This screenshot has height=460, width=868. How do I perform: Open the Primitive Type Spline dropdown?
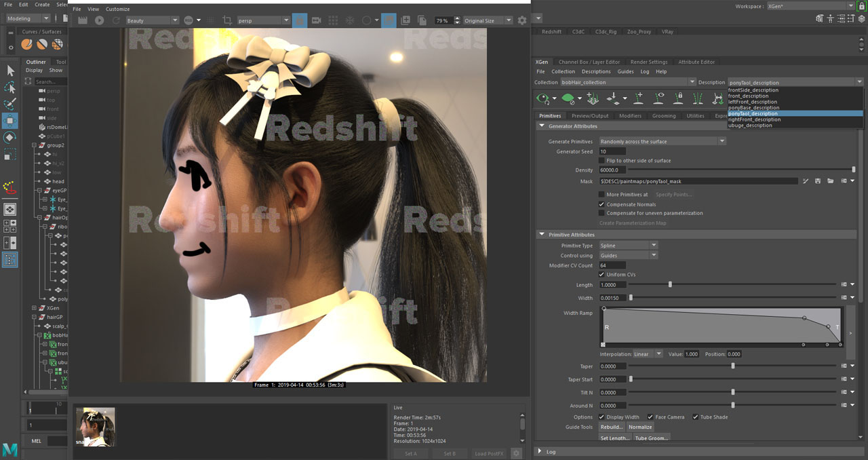click(628, 246)
